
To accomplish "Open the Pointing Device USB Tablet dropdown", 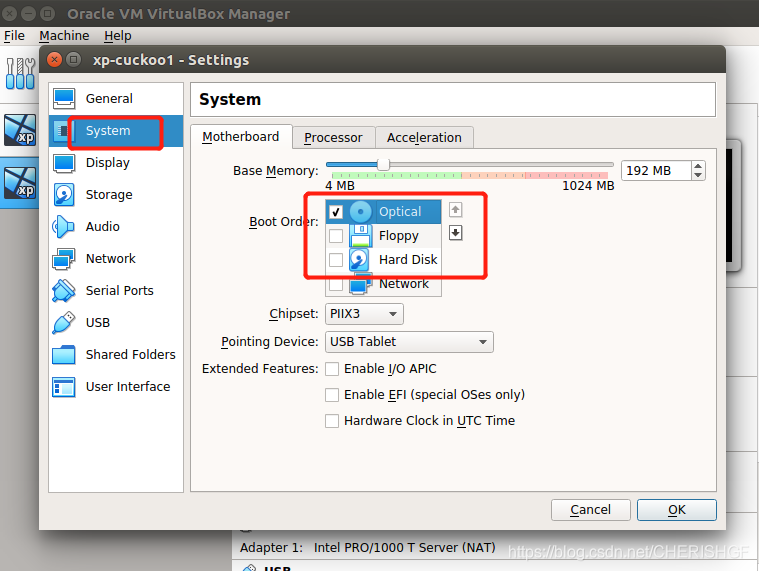I will click(x=409, y=342).
